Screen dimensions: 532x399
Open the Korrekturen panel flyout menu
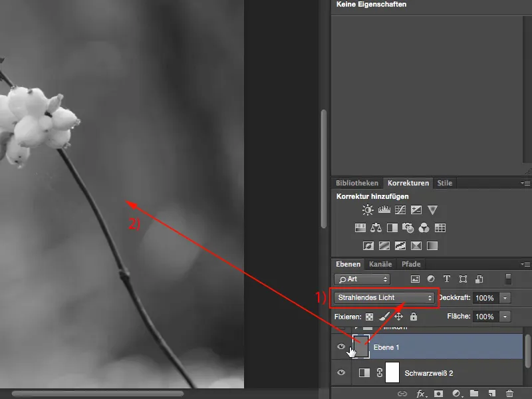pyautogui.click(x=525, y=184)
